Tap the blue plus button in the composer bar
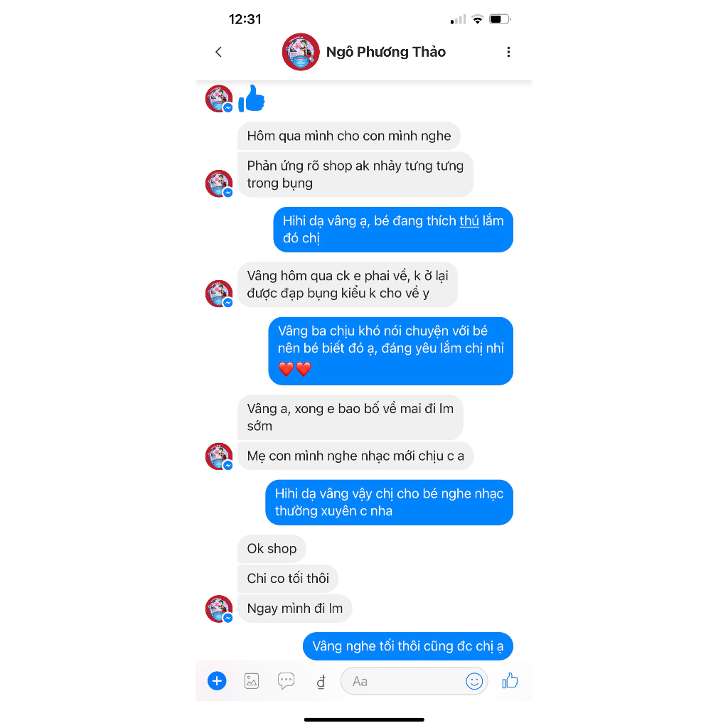The image size is (728, 728). pyautogui.click(x=217, y=681)
